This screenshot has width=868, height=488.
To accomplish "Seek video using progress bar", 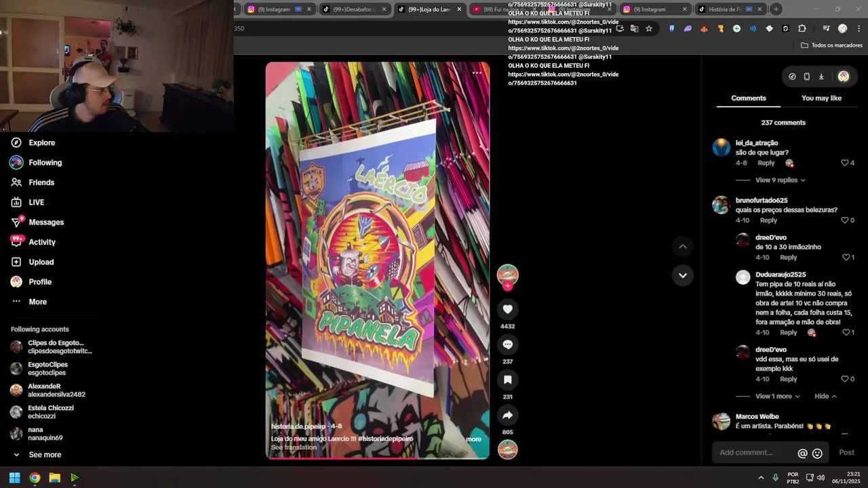I will [x=377, y=458].
